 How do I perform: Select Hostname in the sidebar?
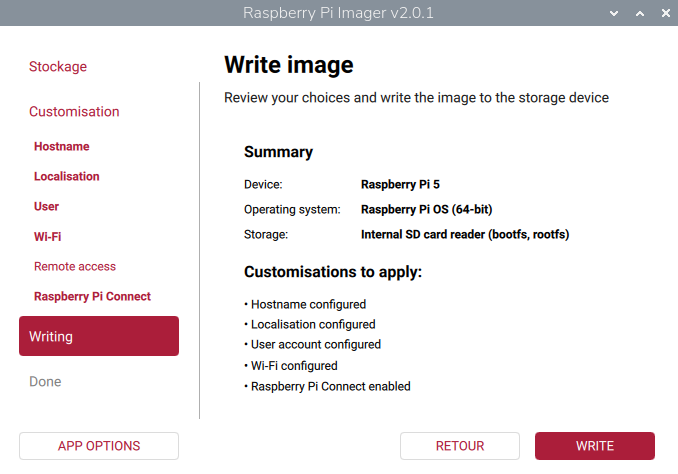pos(62,147)
